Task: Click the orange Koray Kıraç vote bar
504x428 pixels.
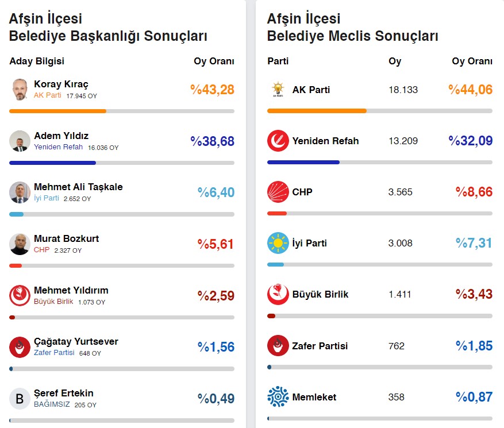Action: tap(57, 111)
